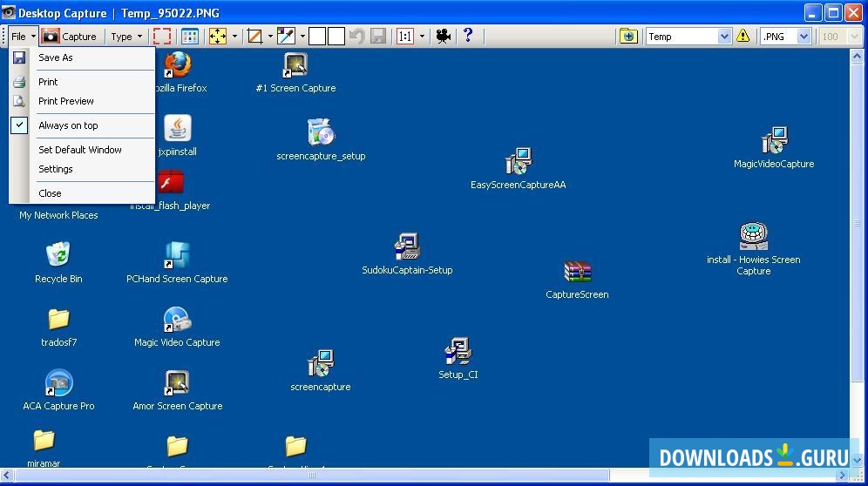Click the Mozilla Firefox desktop icon

[x=178, y=64]
